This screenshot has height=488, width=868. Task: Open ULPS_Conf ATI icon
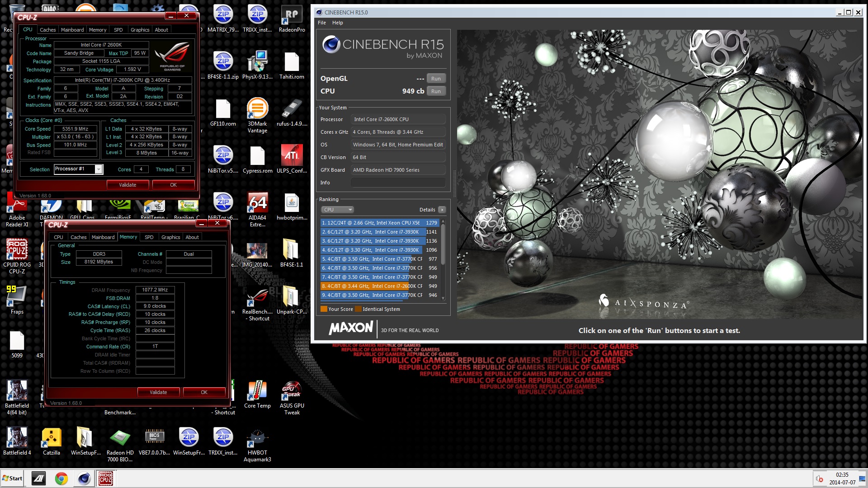coord(292,160)
